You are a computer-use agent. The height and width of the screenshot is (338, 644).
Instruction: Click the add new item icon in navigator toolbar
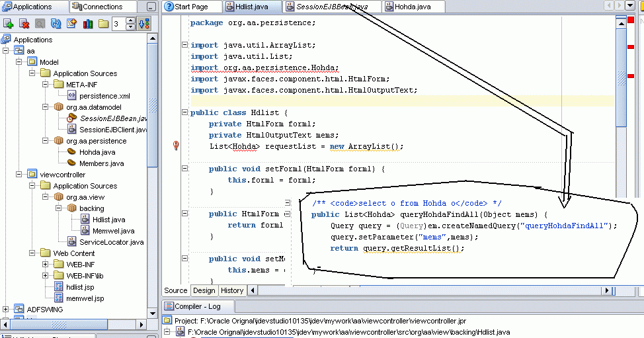(9, 24)
